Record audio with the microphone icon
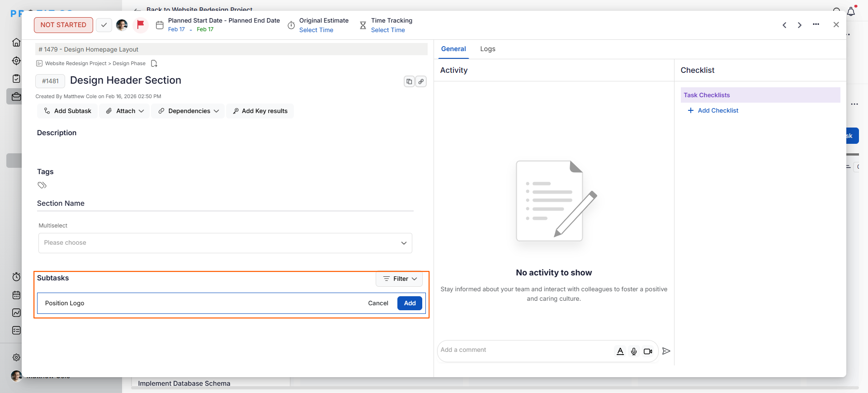The width and height of the screenshot is (868, 393). (634, 351)
